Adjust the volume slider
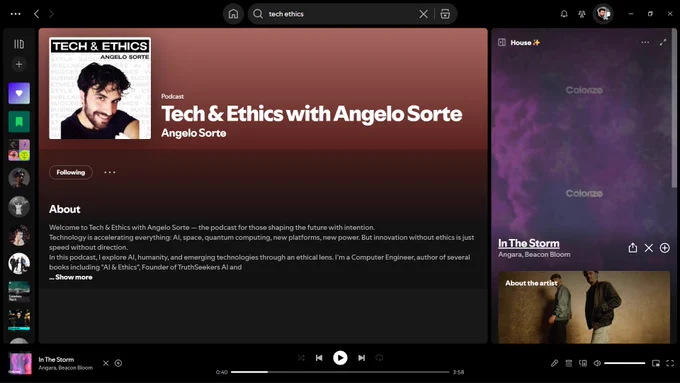This screenshot has width=680, height=383. point(625,363)
